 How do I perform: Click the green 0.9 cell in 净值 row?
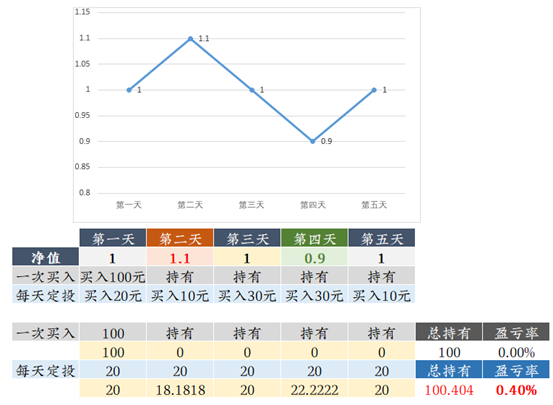point(314,257)
